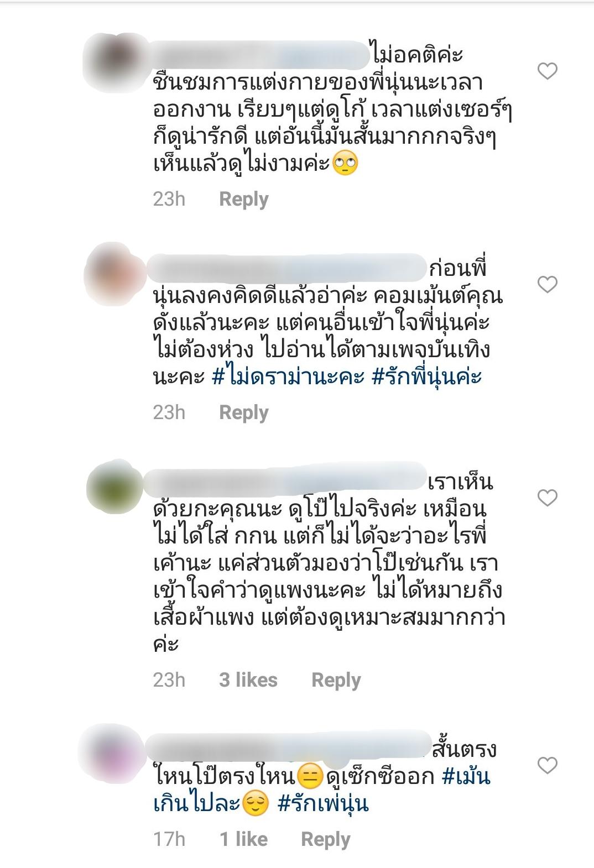
Task: View who gave 3 likes
Action: pyautogui.click(x=248, y=680)
